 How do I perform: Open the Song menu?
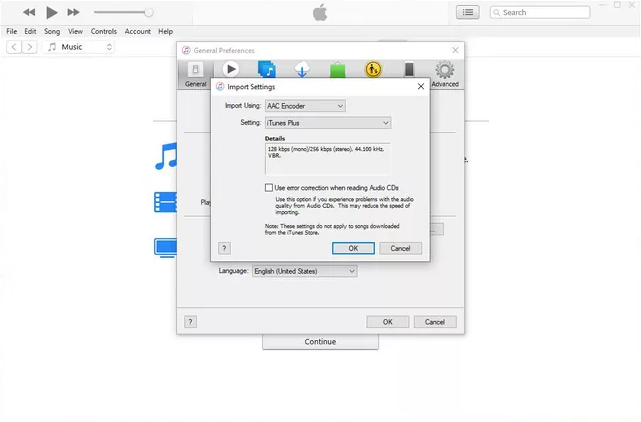pyautogui.click(x=52, y=31)
